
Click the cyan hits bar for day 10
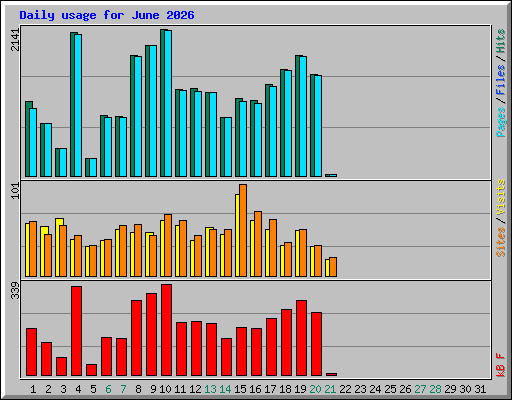point(168,103)
